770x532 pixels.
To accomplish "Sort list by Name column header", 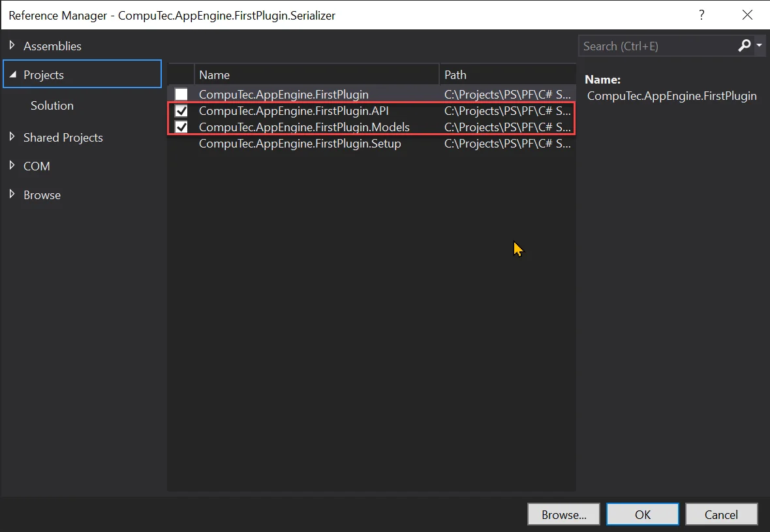I will [x=215, y=75].
